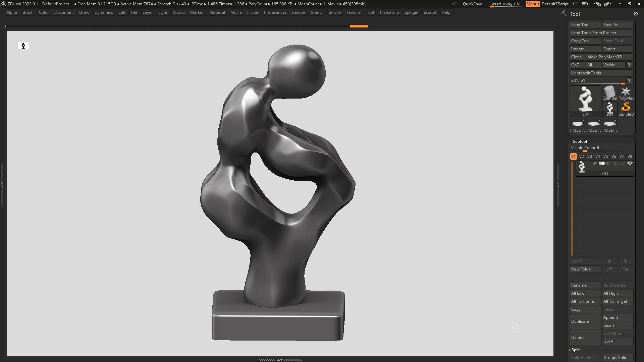Open the large a01 current tool picker
The height and width of the screenshot is (362, 644).
click(x=585, y=101)
